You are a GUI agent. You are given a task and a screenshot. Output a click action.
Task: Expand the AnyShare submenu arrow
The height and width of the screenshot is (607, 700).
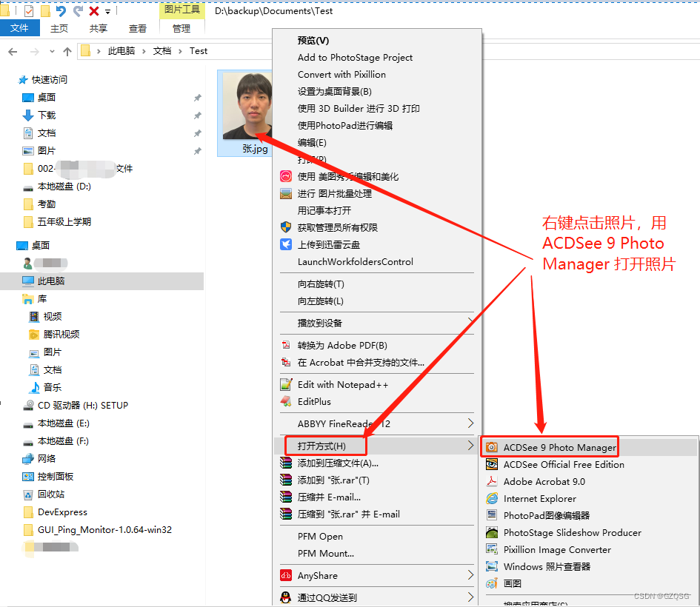click(x=470, y=574)
